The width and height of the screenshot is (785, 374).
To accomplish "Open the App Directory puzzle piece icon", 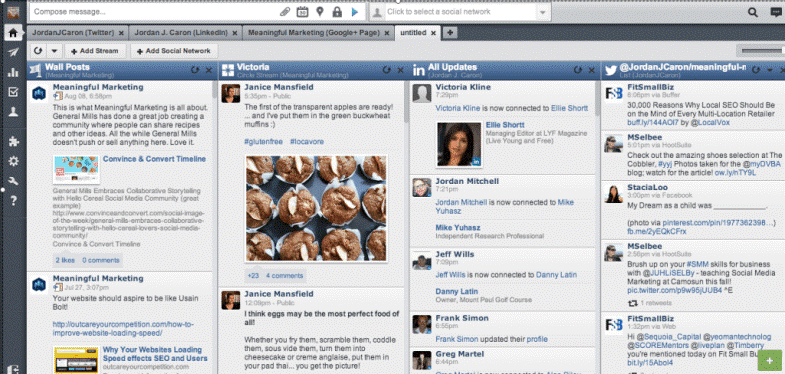I will (x=13, y=141).
